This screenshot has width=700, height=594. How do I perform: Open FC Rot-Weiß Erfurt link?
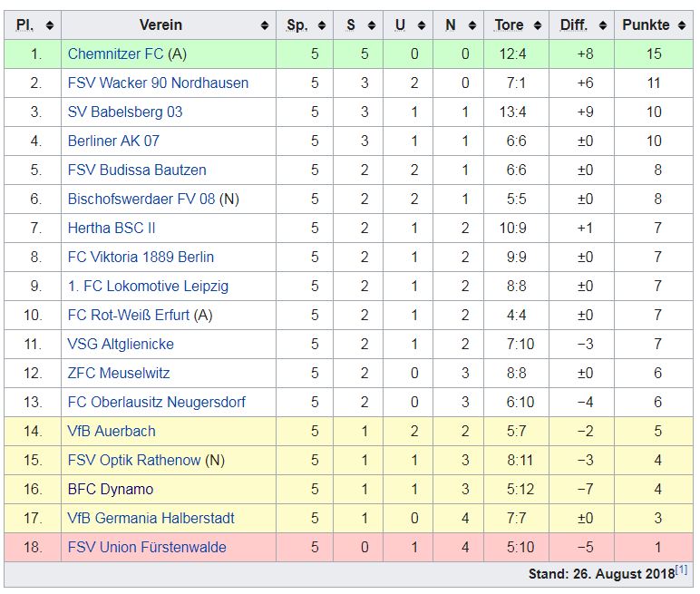(x=129, y=315)
